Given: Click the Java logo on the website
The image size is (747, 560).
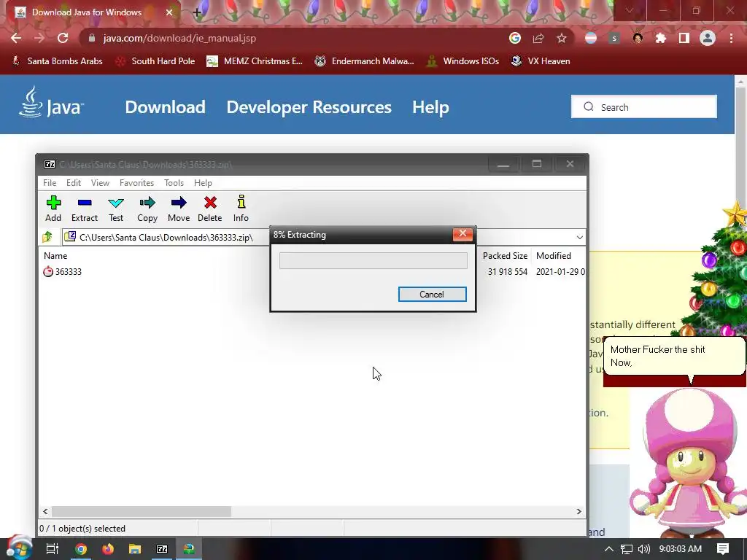Looking at the screenshot, I should (51, 102).
